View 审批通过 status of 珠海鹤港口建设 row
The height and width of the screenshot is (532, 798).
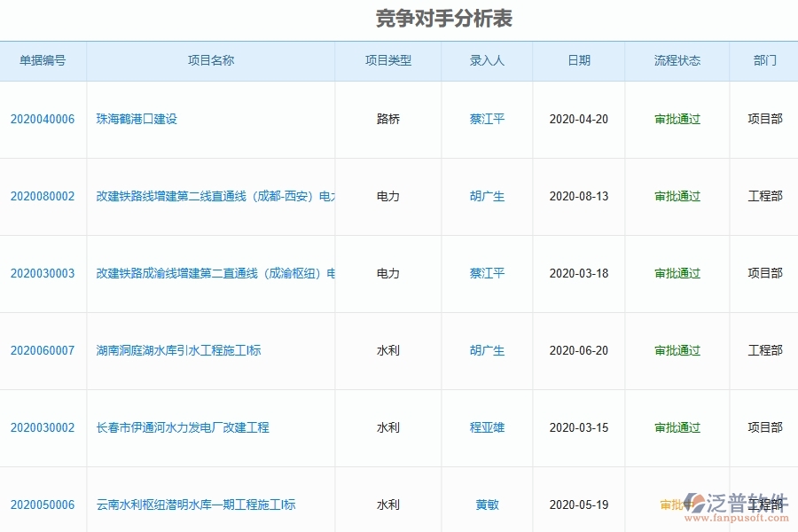(676, 119)
